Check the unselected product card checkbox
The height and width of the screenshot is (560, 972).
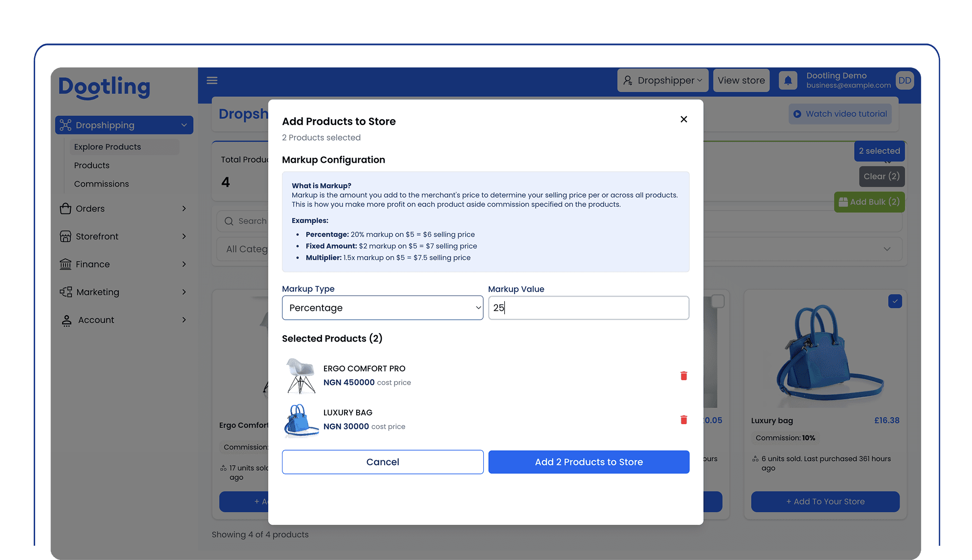coord(717,301)
